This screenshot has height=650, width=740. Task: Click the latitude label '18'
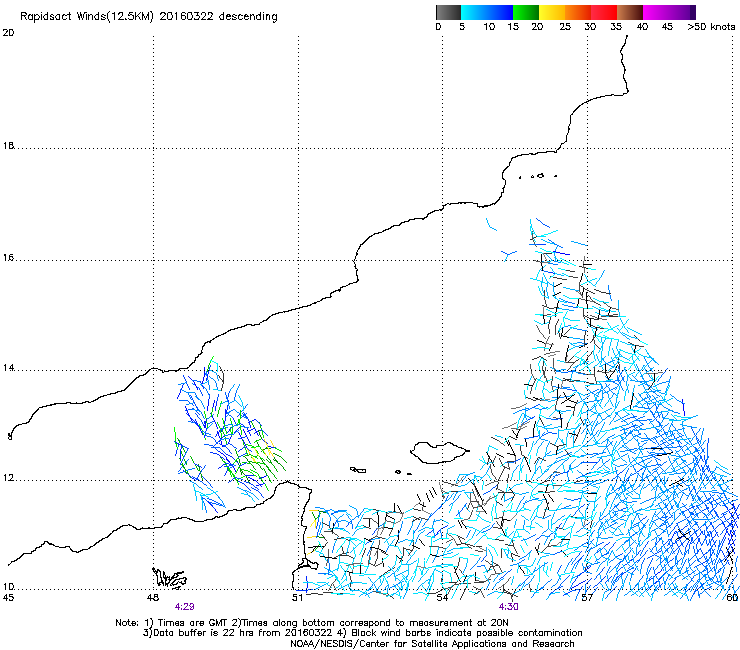(x=8, y=146)
